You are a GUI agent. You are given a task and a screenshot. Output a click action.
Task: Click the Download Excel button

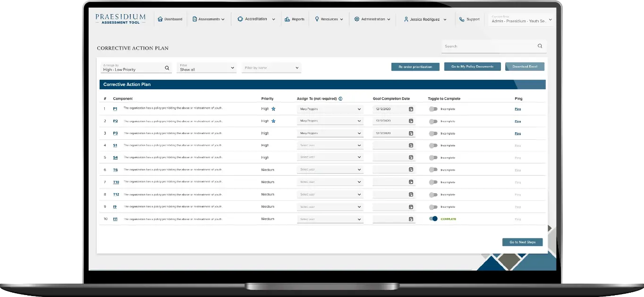tap(525, 67)
